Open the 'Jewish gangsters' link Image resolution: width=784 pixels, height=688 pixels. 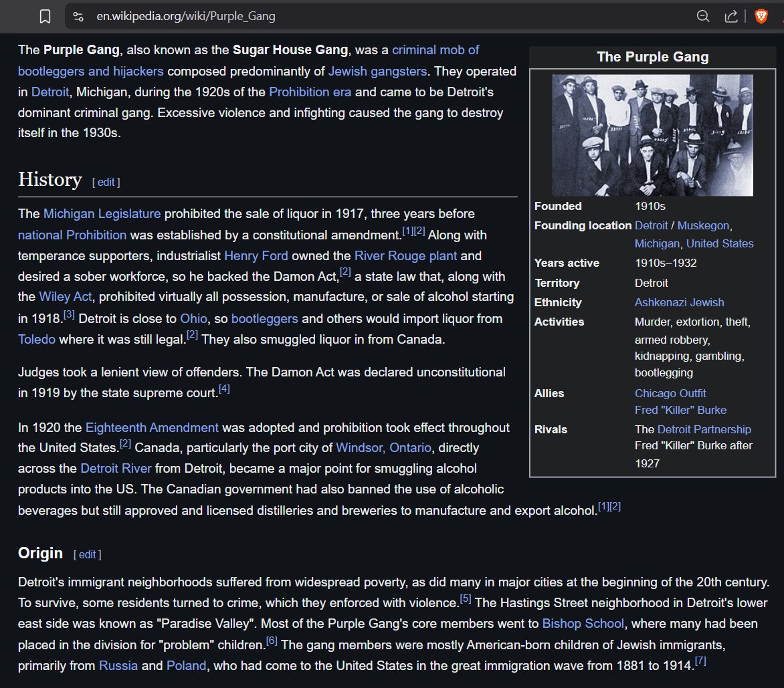point(377,72)
